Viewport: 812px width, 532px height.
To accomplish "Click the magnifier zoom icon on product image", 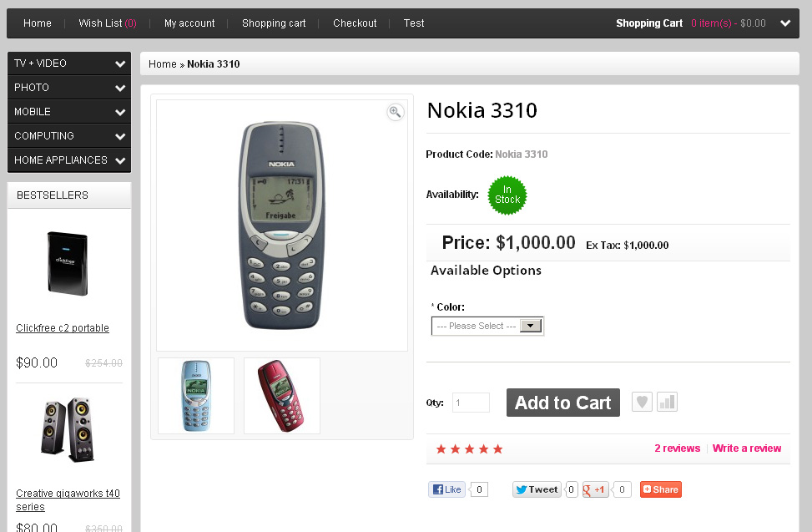I will 396,112.
